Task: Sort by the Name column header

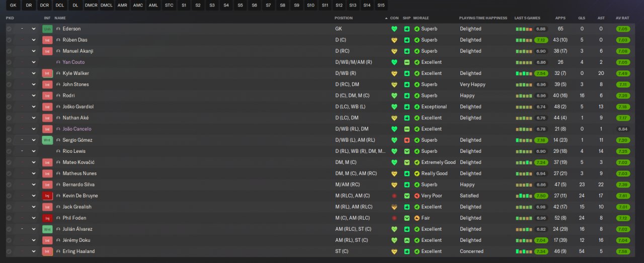Action: [60, 18]
